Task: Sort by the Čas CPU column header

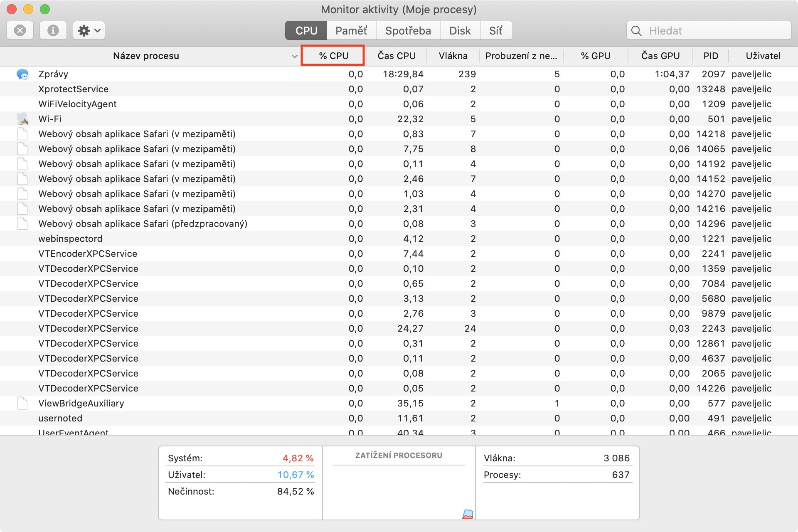Action: [x=396, y=56]
